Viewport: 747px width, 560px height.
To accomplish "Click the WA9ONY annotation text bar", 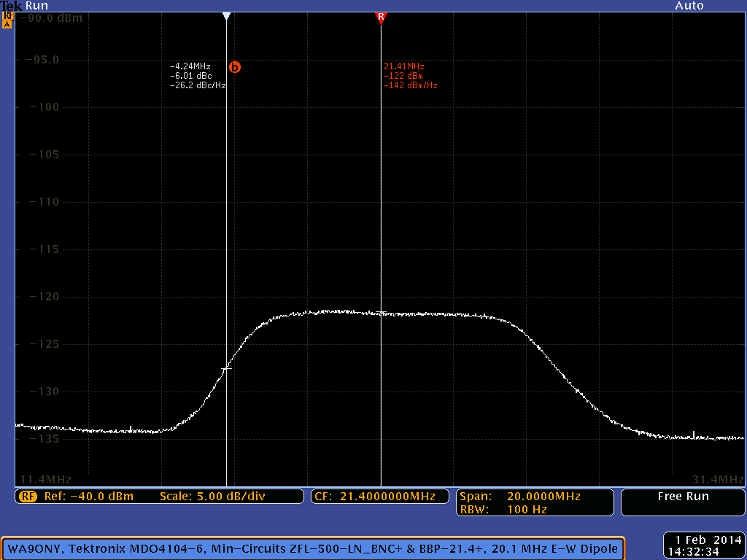I will (314, 548).
